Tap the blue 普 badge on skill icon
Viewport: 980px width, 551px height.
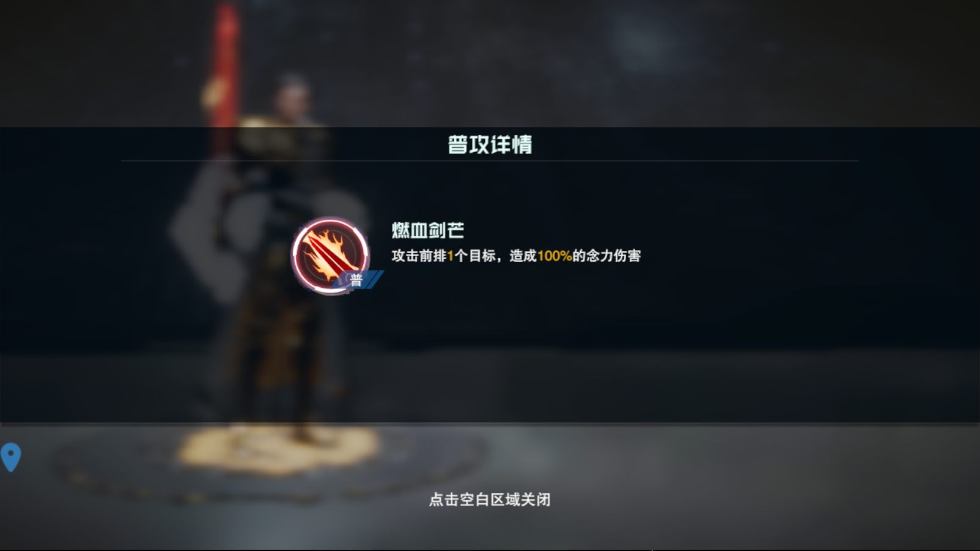click(x=356, y=280)
